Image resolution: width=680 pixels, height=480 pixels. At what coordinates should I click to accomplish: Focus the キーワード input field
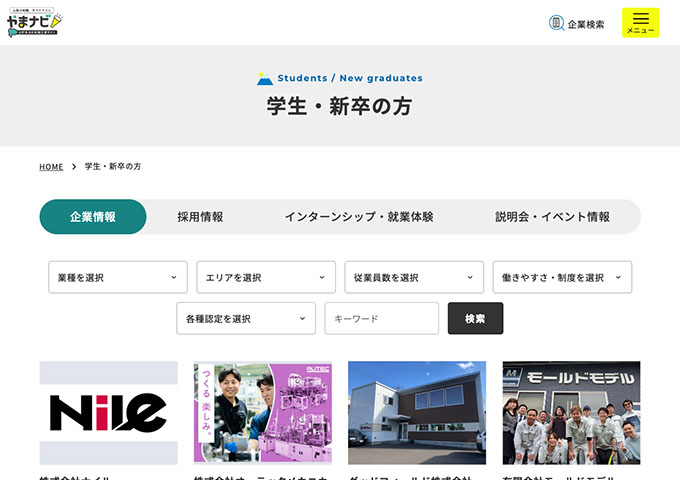tap(382, 318)
